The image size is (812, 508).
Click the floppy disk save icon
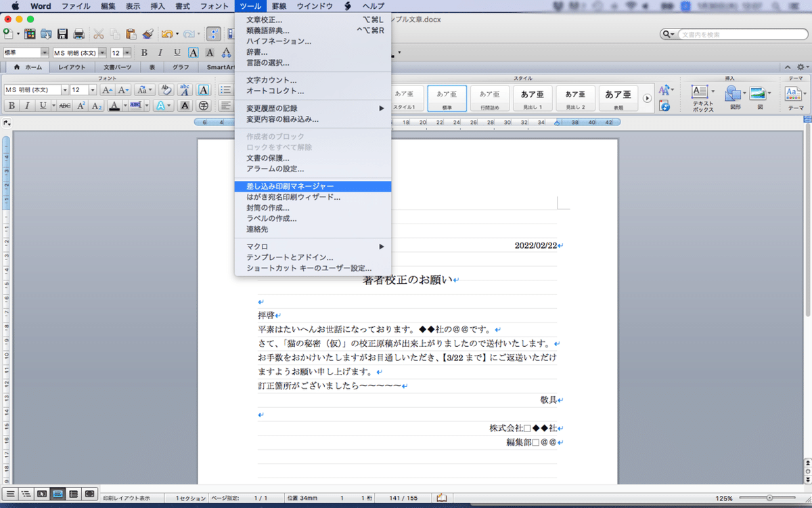(62, 34)
